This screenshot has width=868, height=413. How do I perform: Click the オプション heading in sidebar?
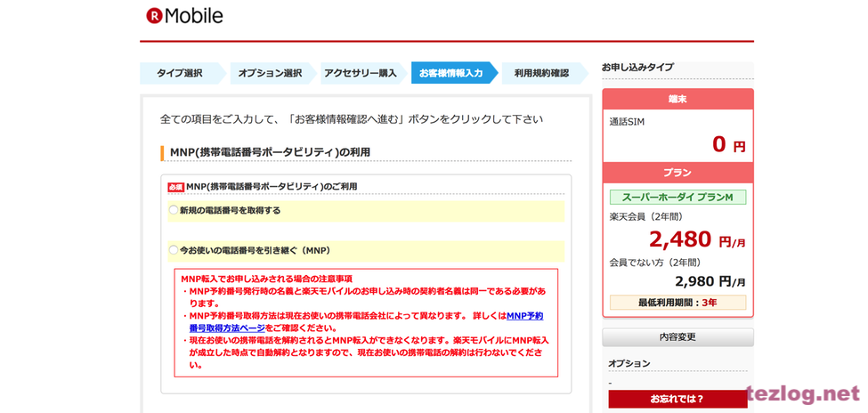(x=629, y=363)
